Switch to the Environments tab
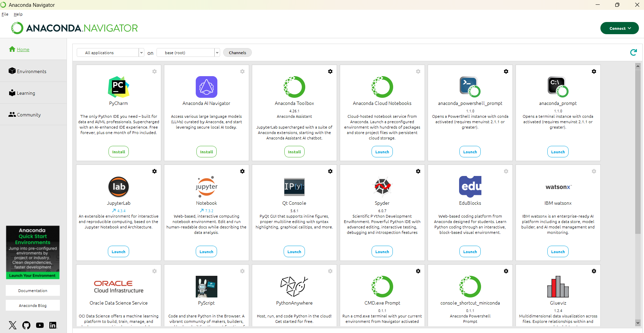This screenshot has height=333, width=644. [x=33, y=71]
